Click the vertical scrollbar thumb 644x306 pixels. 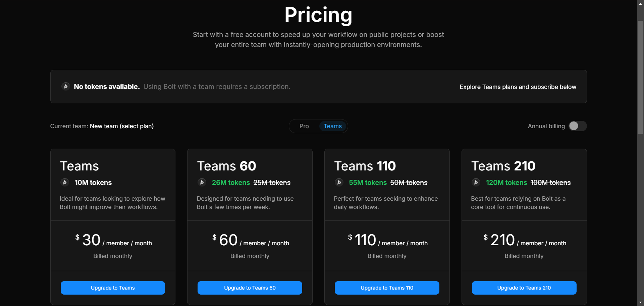pos(640,77)
